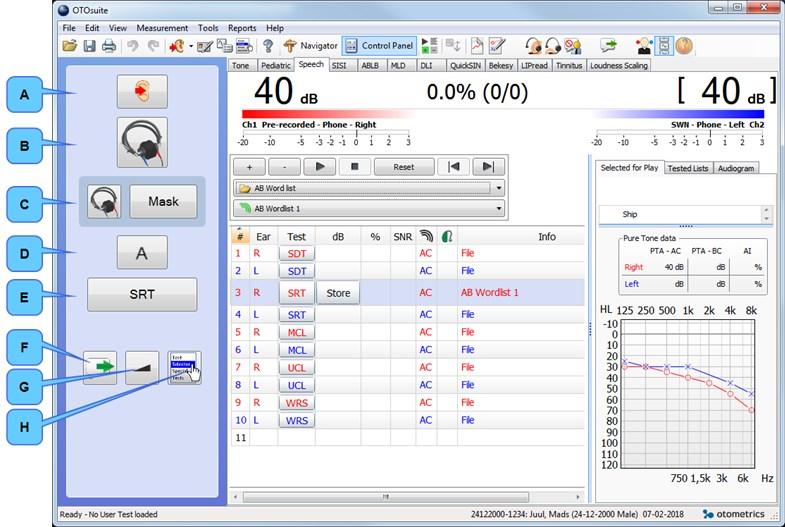Open the Tools menu
785x527 pixels.
click(x=208, y=28)
